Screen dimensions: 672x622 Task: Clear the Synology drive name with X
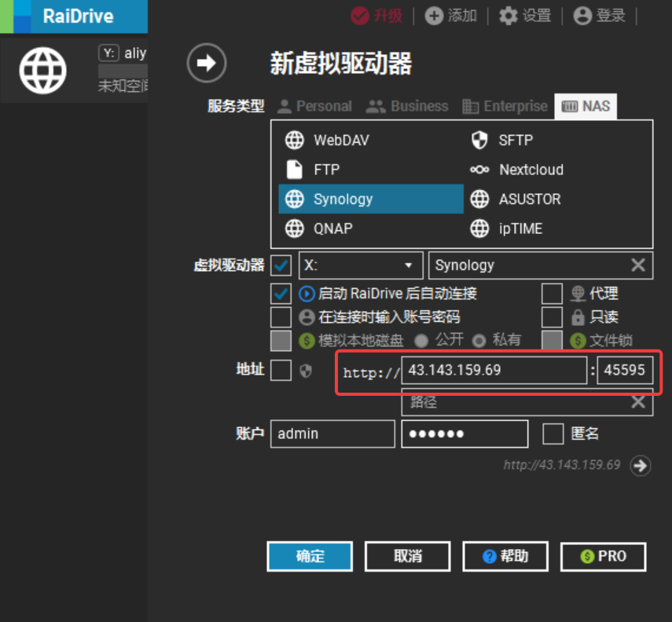click(638, 265)
